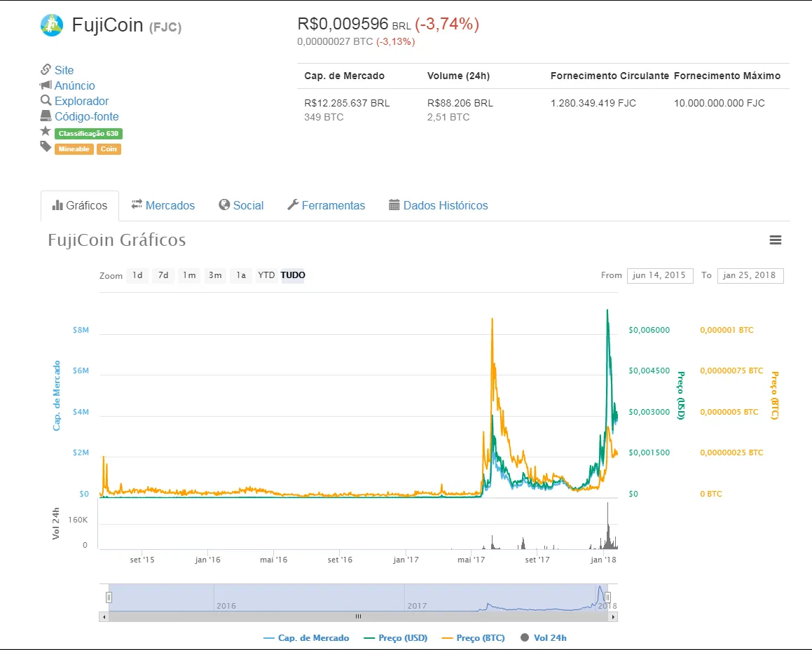Image resolution: width=812 pixels, height=650 pixels.
Task: Open the chart hamburger menu icon
Action: 776,240
